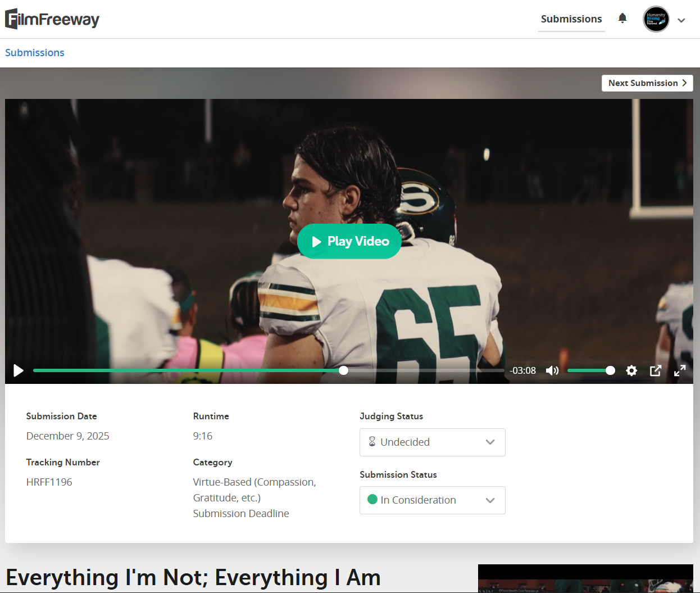Select the submission date December 9, 2025
The image size is (700, 593).
click(68, 436)
